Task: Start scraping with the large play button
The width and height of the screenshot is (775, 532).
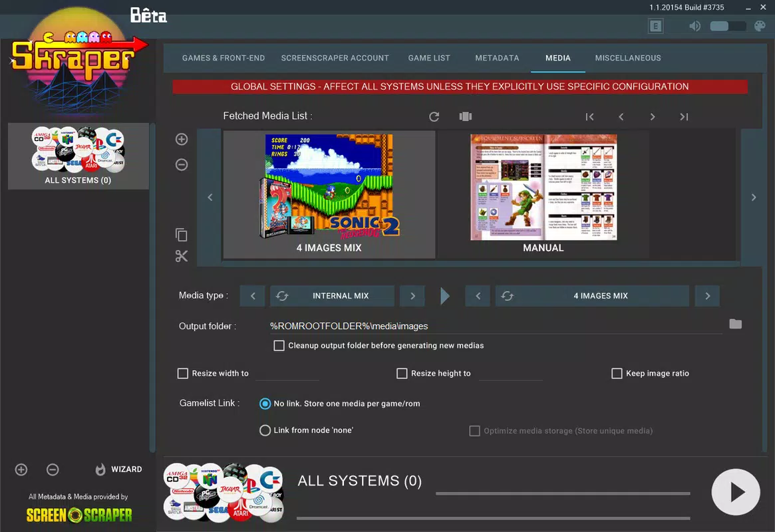Action: [736, 492]
